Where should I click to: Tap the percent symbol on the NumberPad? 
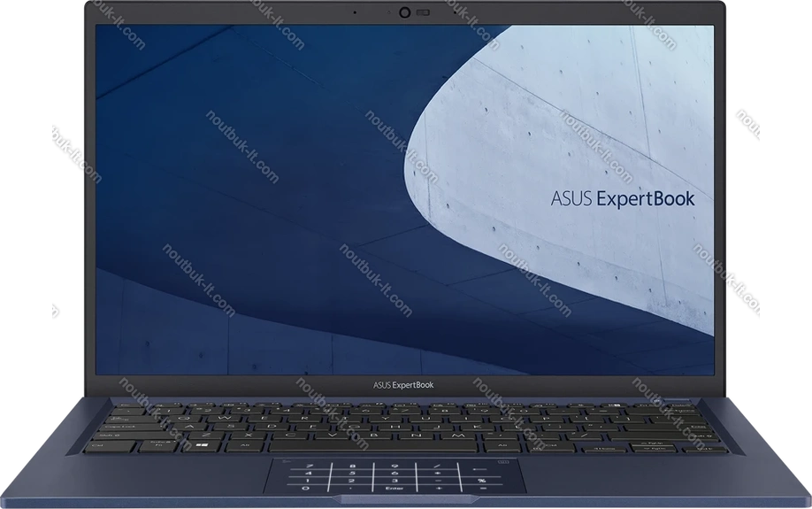click(x=481, y=481)
